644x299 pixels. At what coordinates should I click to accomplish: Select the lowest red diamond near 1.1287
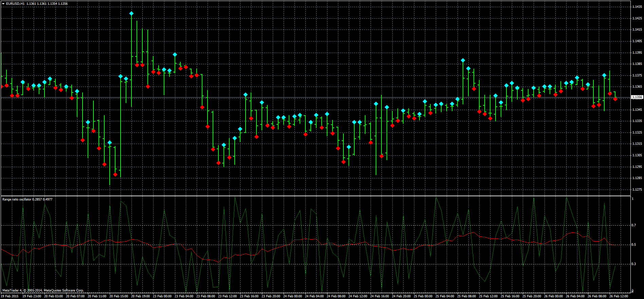[115, 175]
